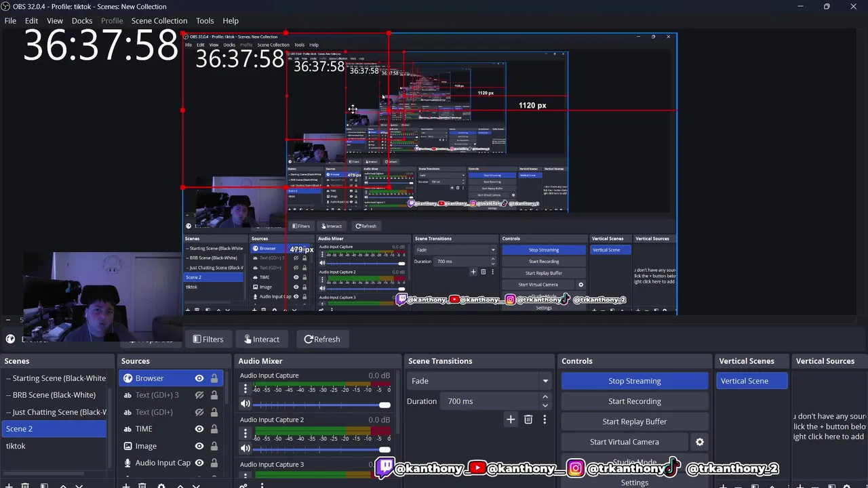Screen dimensions: 868x488
Task: Click the text icon beside the TIME source
Action: tap(127, 429)
